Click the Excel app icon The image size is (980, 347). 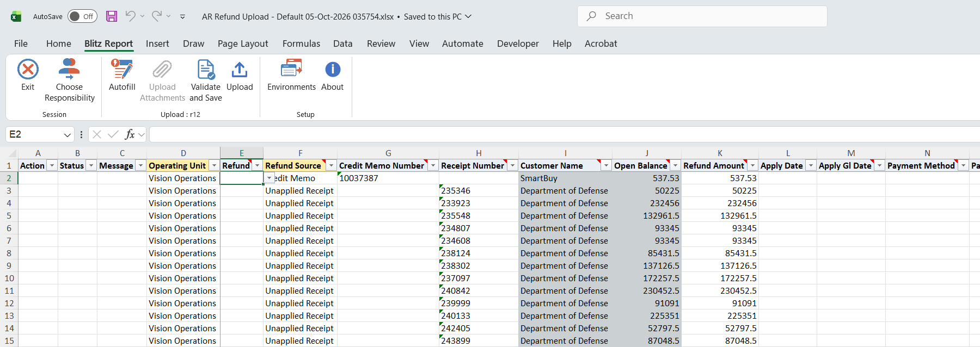[x=16, y=16]
